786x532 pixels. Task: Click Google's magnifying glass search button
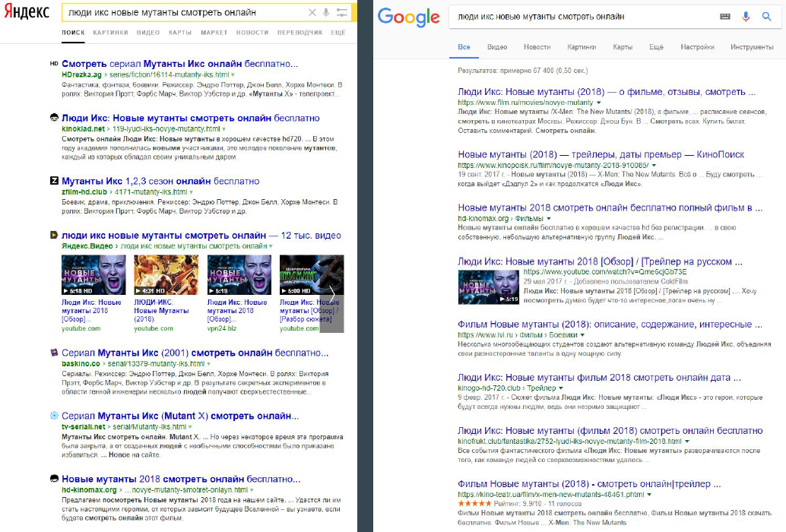click(x=766, y=17)
